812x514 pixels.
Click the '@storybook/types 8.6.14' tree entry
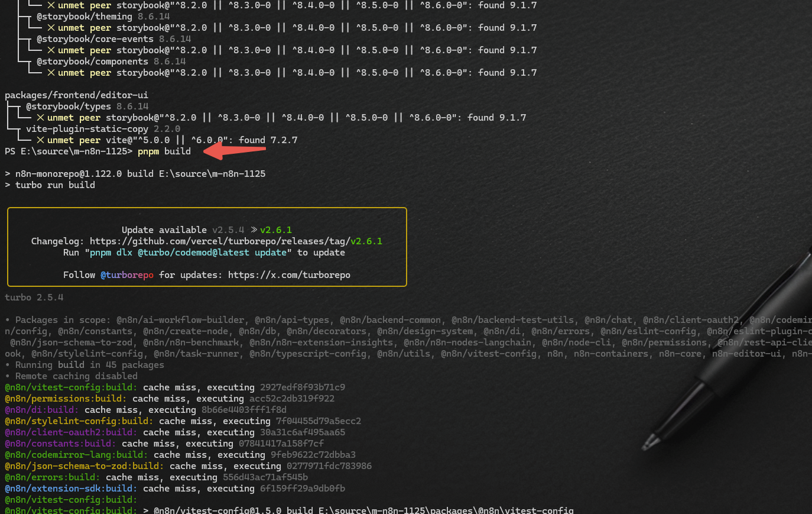(87, 106)
